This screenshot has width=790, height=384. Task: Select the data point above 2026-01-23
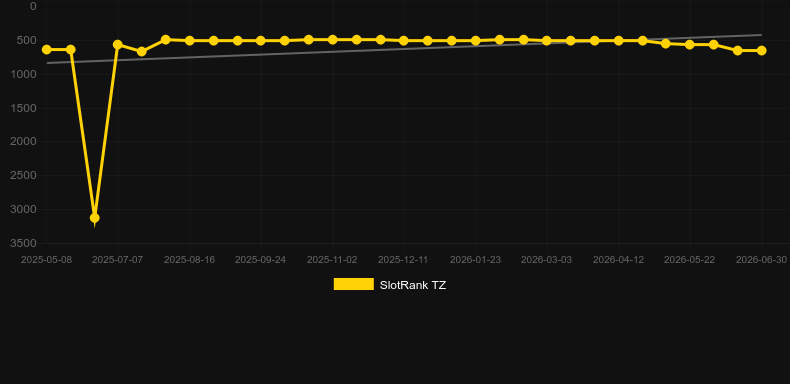click(x=475, y=40)
